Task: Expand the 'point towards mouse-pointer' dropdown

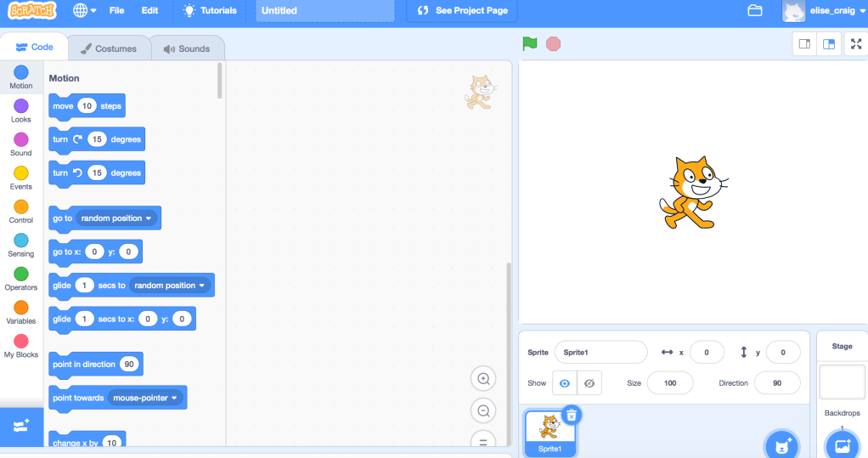Action: (x=174, y=398)
